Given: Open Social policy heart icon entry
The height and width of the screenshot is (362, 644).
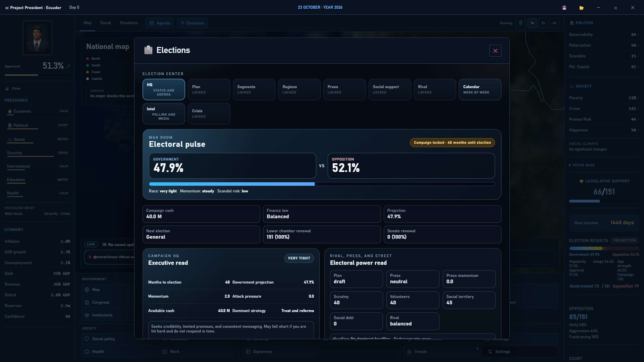Looking at the screenshot, I should tap(87, 339).
